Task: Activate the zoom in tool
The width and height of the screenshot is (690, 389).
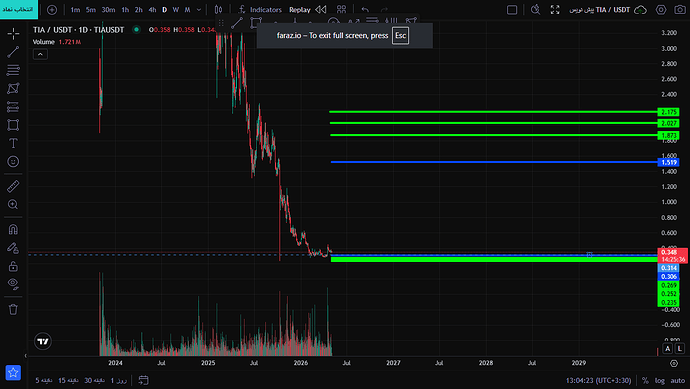Action: [13, 204]
